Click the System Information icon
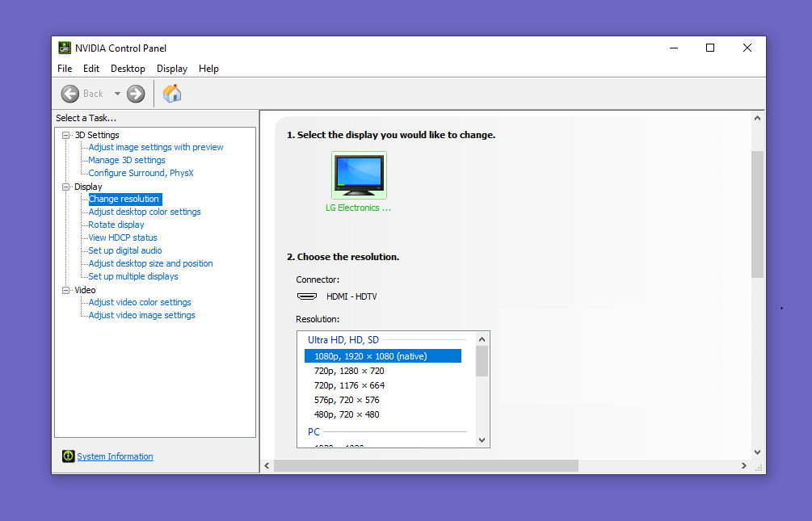 (69, 456)
